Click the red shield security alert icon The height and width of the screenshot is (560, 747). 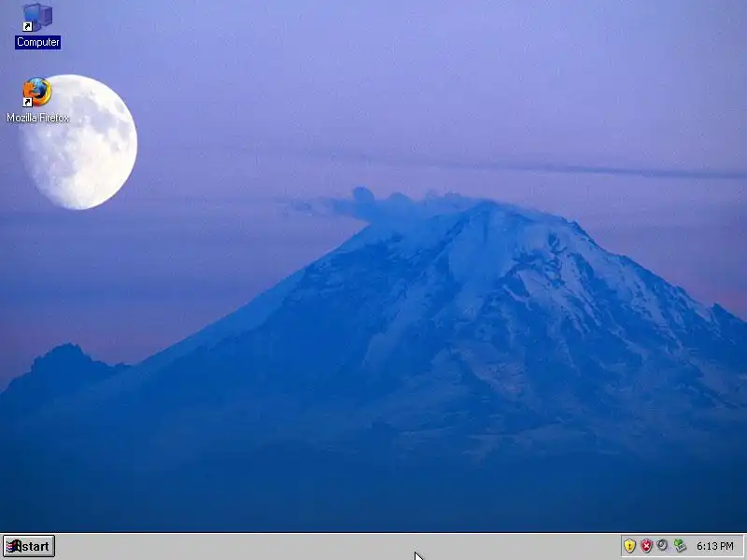point(646,546)
